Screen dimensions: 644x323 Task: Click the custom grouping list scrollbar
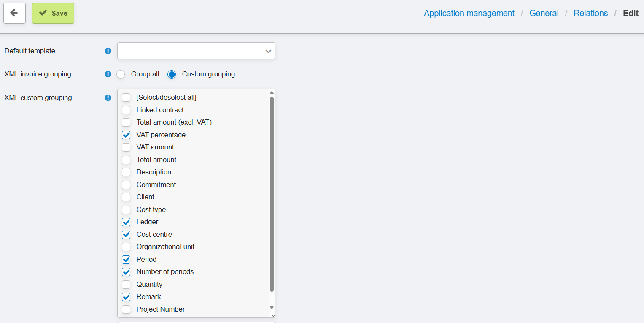pos(272,194)
